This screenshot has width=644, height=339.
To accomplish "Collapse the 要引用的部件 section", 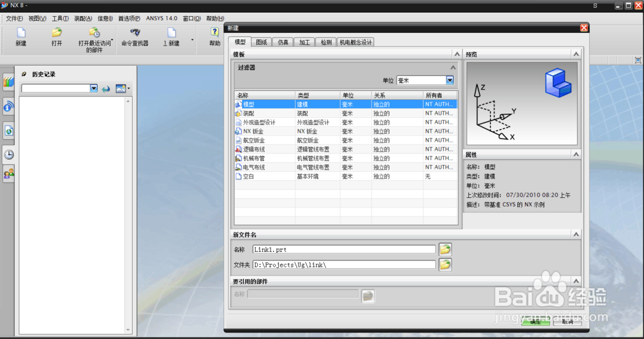I will point(576,281).
